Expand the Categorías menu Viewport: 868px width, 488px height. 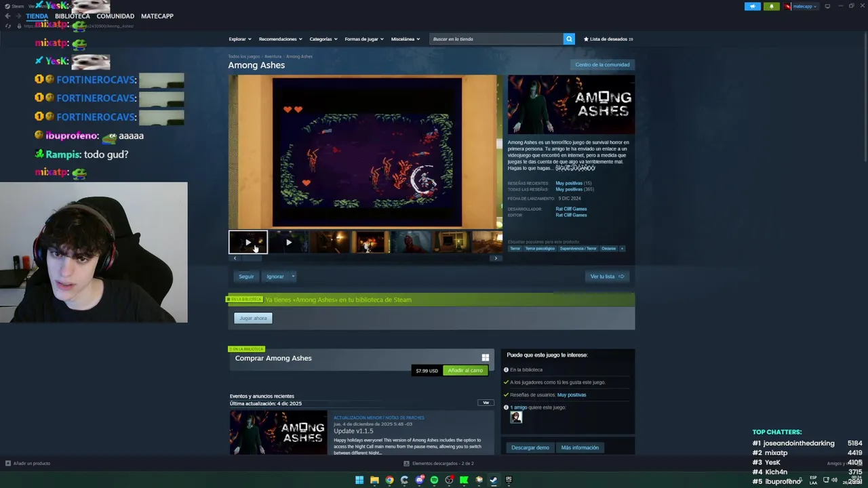click(323, 39)
